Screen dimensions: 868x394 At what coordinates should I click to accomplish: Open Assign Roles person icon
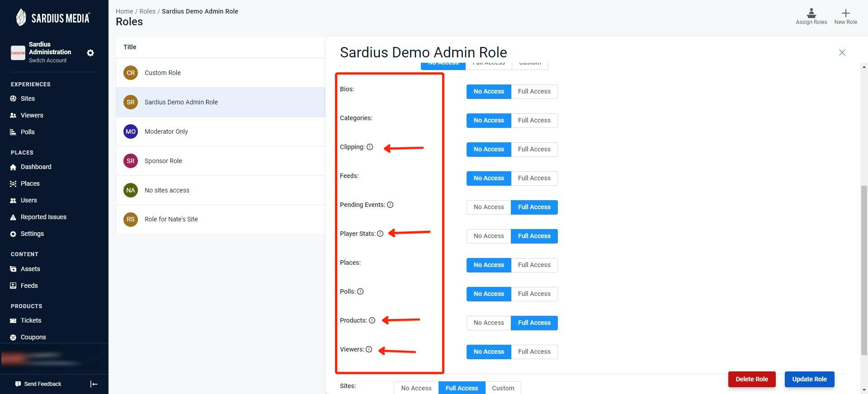[x=811, y=13]
